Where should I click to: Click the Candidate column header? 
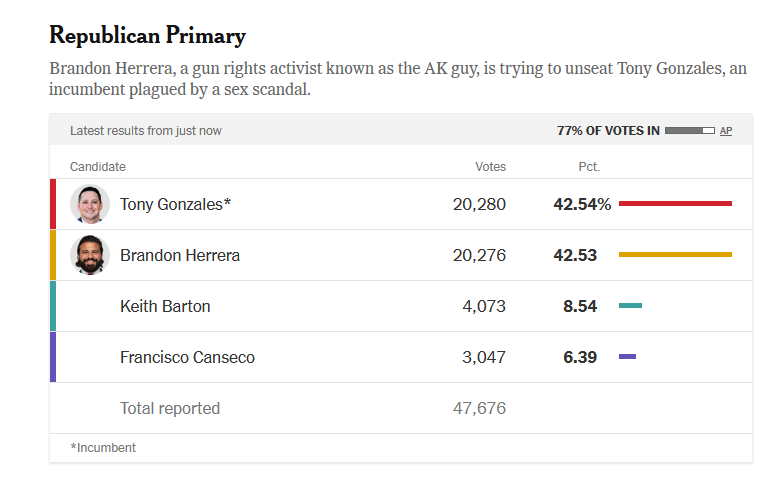[98, 167]
